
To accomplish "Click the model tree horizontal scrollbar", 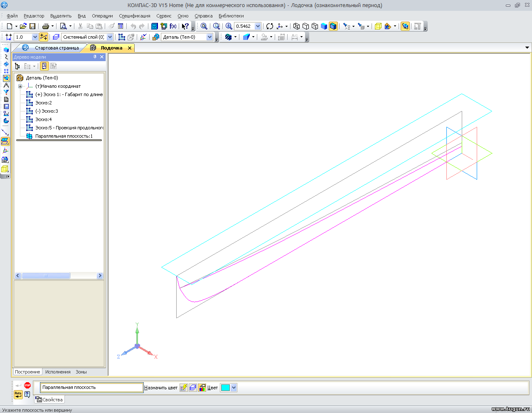I will pyautogui.click(x=59, y=276).
